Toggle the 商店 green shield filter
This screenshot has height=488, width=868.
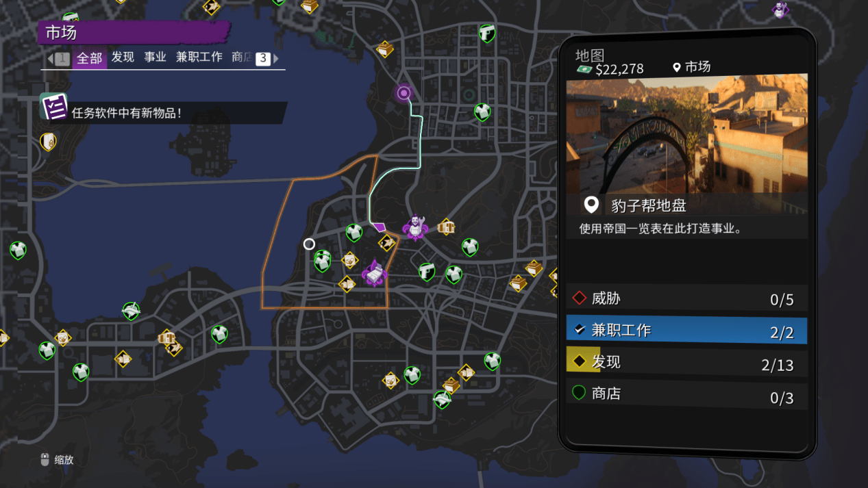click(686, 395)
